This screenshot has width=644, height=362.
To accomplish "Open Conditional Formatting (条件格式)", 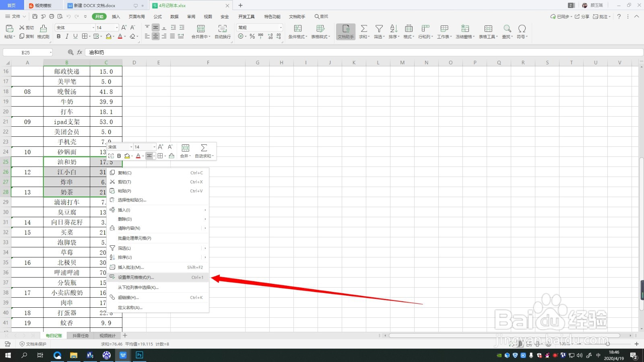I will pos(297,31).
